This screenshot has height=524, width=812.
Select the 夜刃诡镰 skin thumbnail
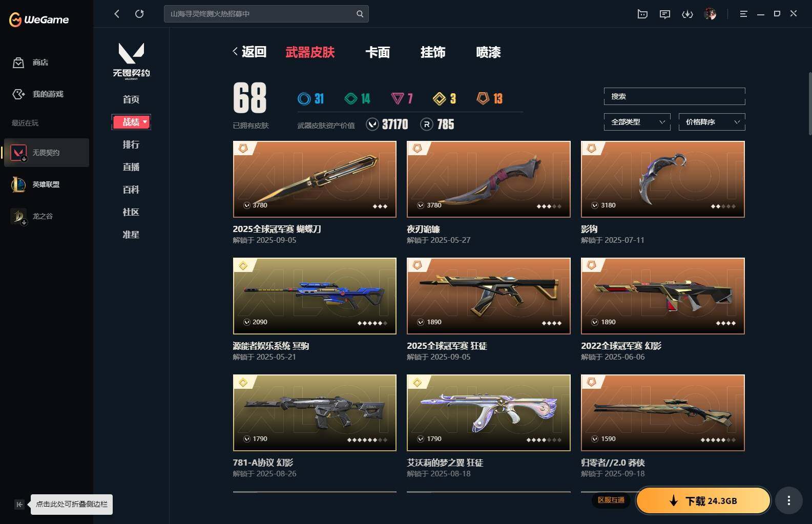(488, 179)
